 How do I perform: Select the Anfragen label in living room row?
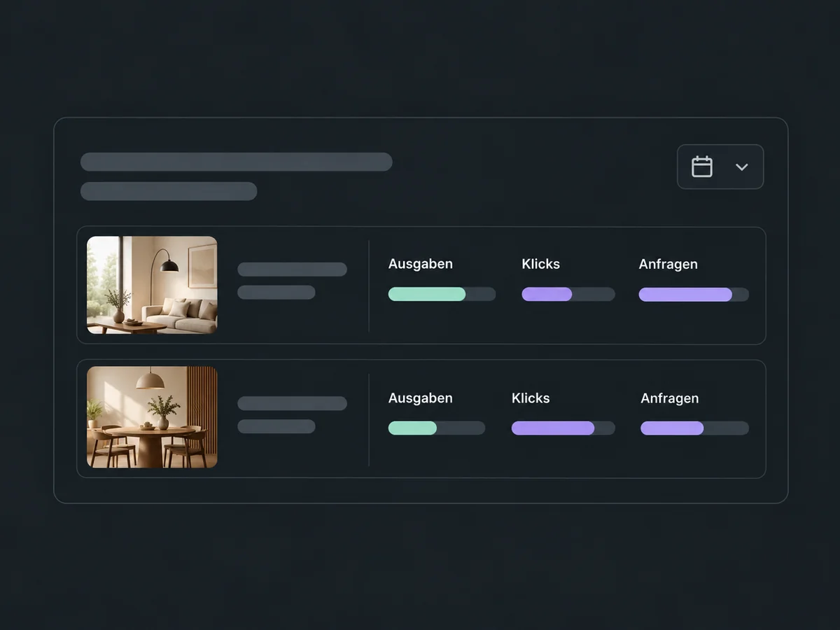(668, 265)
